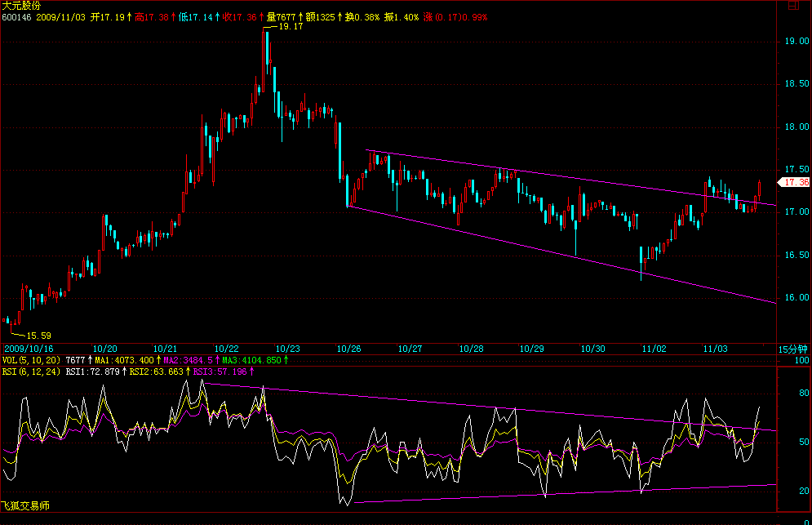The width and height of the screenshot is (812, 525).
Task: Click the 15.59 lowest price label
Action: point(39,336)
